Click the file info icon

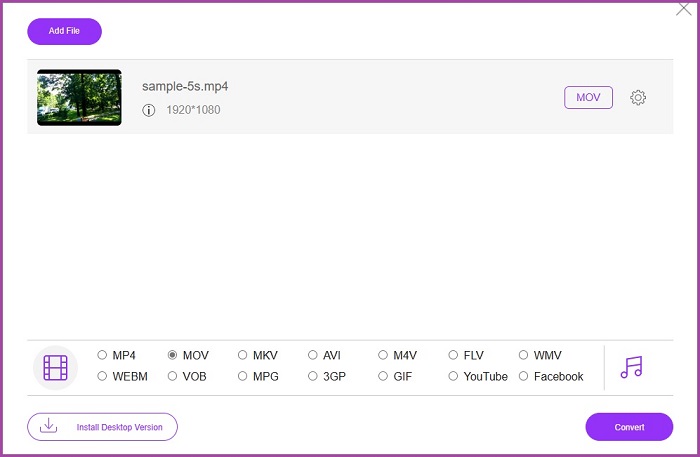tap(149, 110)
